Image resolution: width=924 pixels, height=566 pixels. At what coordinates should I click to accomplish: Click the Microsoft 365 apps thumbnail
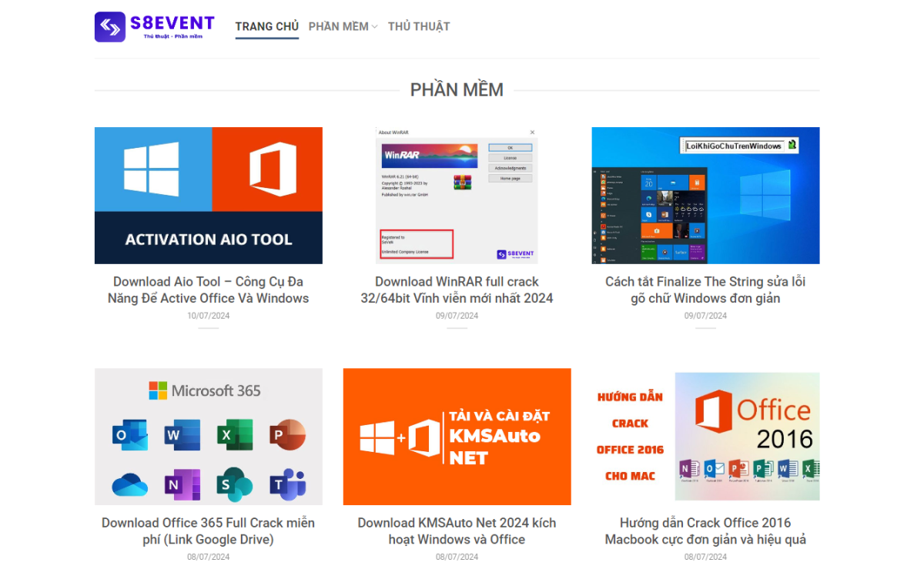click(208, 437)
